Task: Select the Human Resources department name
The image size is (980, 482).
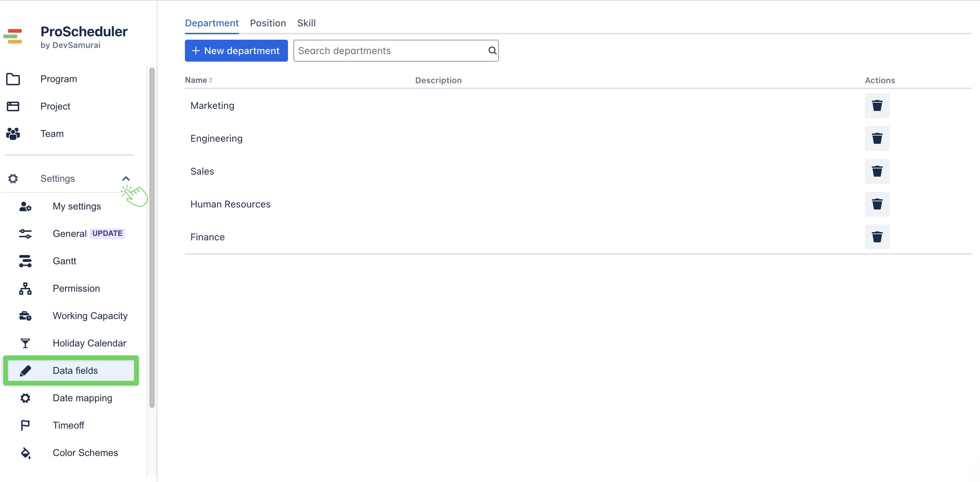Action: pos(230,204)
